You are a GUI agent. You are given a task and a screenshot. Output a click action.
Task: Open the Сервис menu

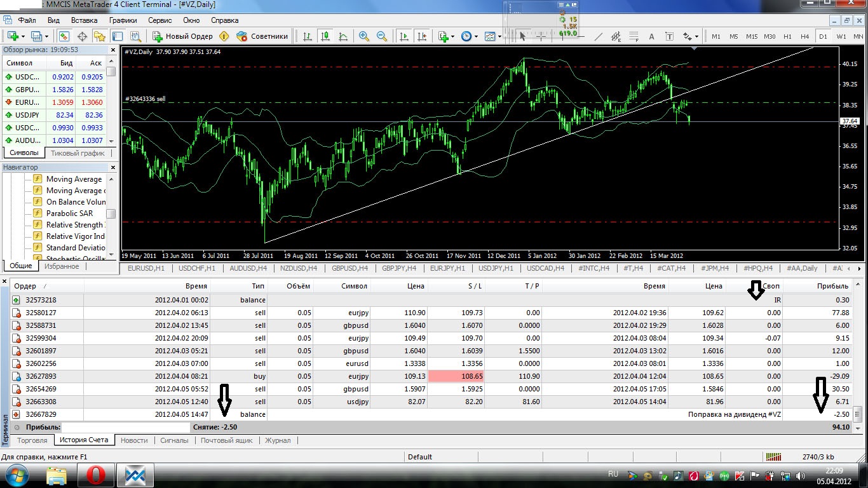[x=159, y=20]
